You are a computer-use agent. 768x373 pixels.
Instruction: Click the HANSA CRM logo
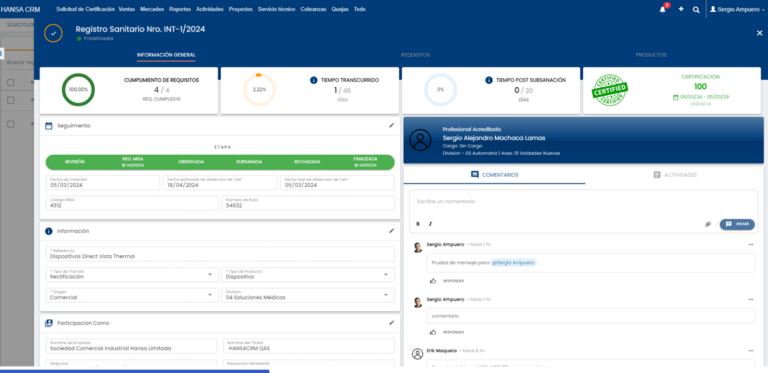(20, 9)
